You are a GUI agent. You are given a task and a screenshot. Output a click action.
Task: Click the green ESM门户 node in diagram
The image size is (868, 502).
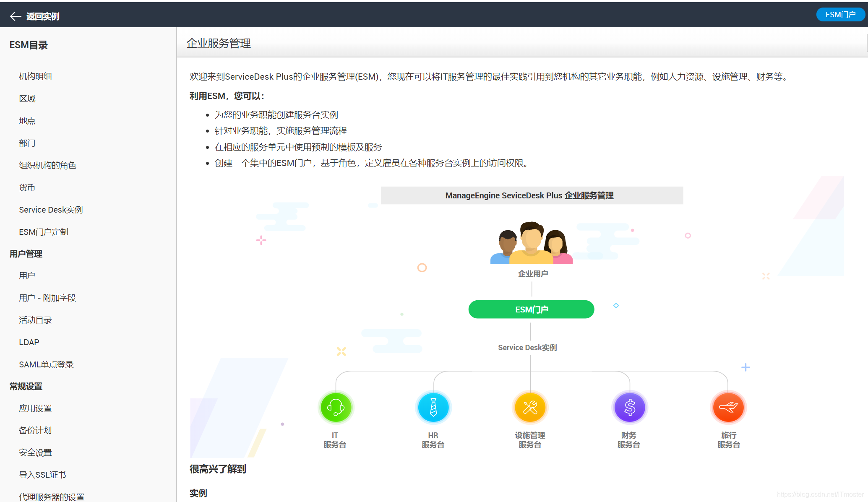(x=531, y=309)
